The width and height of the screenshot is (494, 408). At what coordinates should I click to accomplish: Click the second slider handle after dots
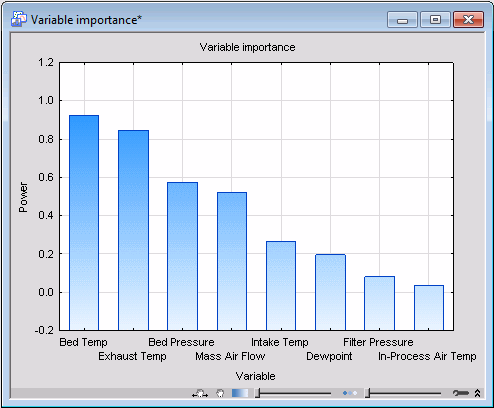pyautogui.click(x=367, y=393)
